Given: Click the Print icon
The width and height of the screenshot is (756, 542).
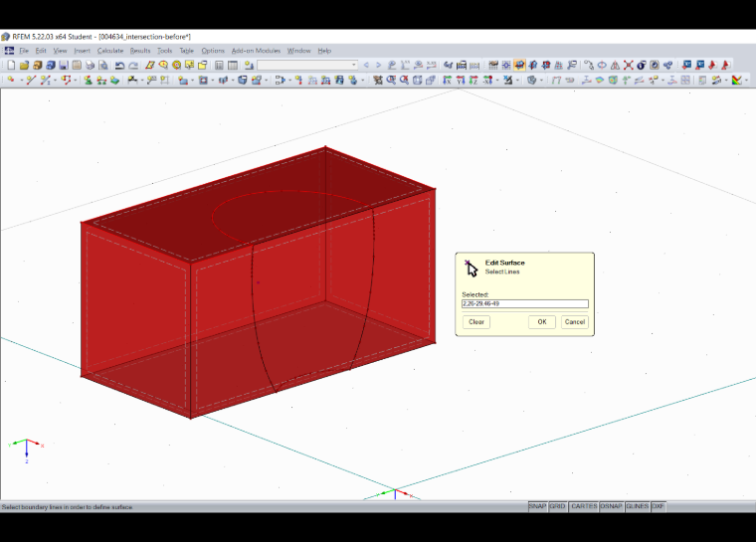Looking at the screenshot, I should click(x=90, y=65).
